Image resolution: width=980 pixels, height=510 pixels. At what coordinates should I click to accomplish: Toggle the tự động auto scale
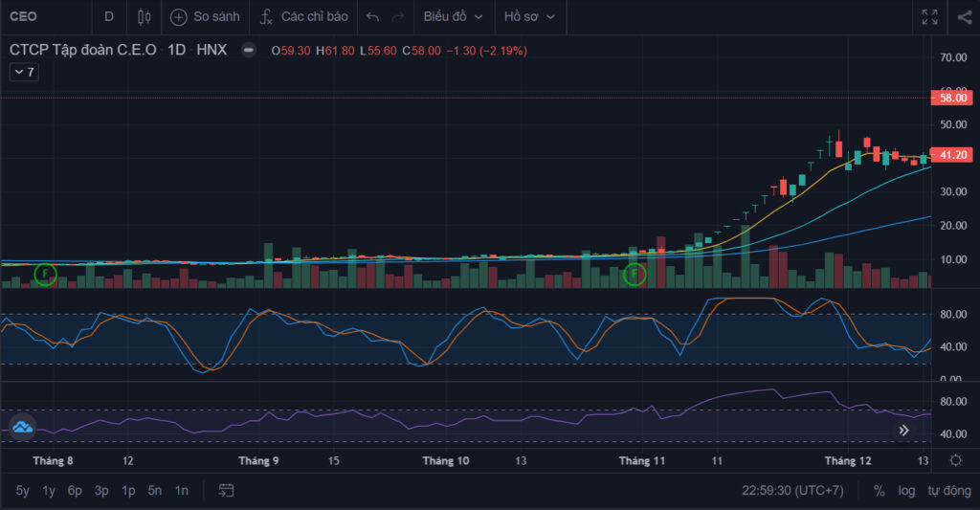[948, 491]
